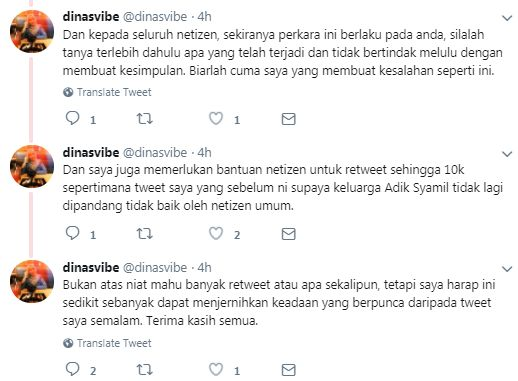
Task: Reply to the Terima kasih semua tweet
Action: (x=72, y=369)
